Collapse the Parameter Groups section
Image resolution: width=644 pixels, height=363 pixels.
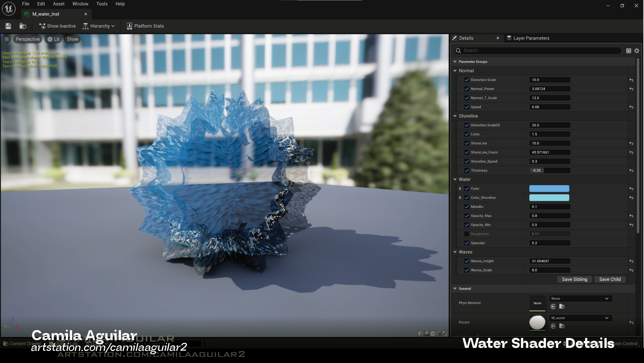455,62
